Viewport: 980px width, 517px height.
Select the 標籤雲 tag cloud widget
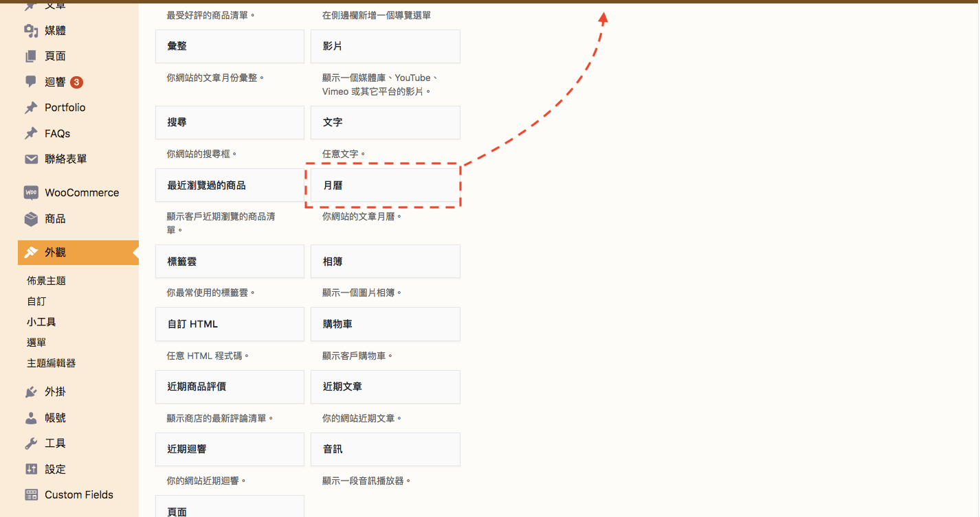(230, 262)
